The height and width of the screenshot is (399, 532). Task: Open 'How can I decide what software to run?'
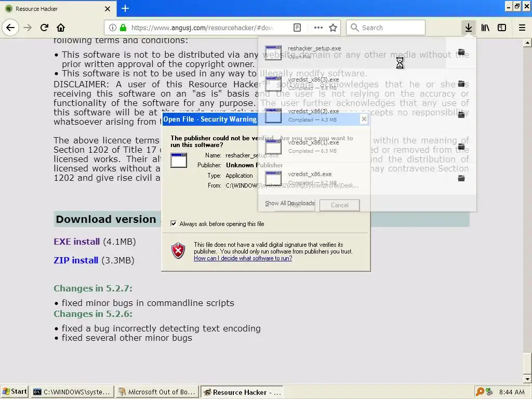coord(243,258)
